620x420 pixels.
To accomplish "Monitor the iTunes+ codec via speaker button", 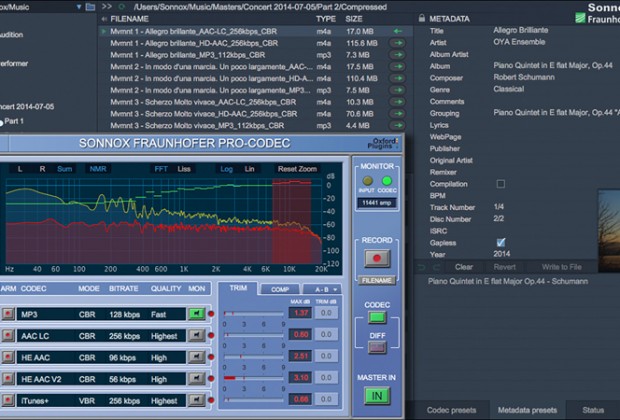I will 196,400.
